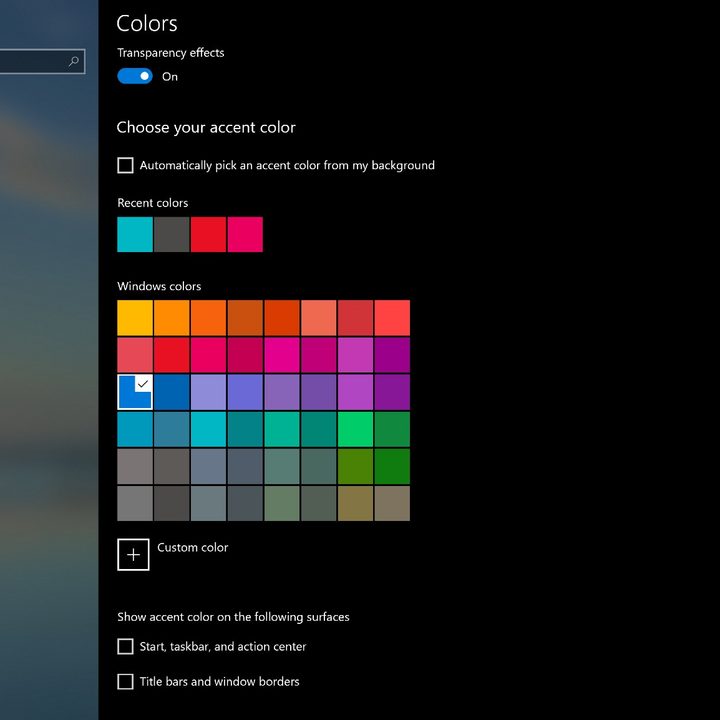The image size is (720, 720).
Task: Select the yellow gold swatch in Windows colors
Action: [x=135, y=318]
